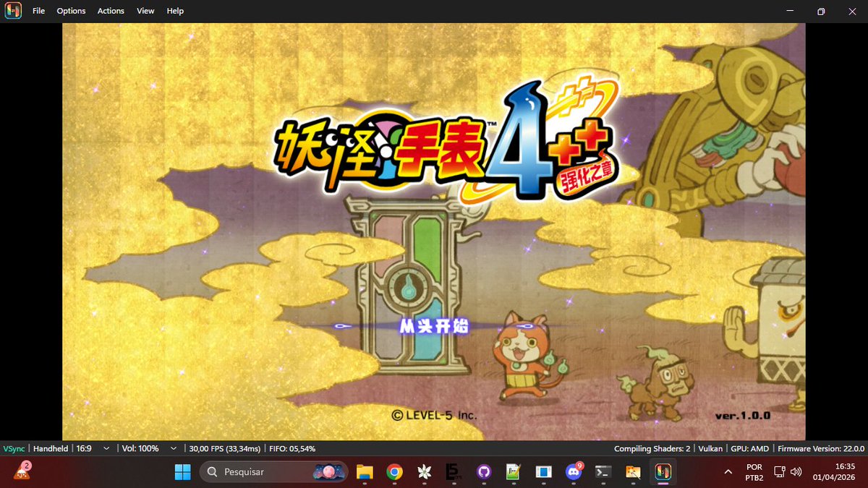The image size is (868, 488).
Task: Open the POR PTB2 language switcher
Action: (x=753, y=472)
